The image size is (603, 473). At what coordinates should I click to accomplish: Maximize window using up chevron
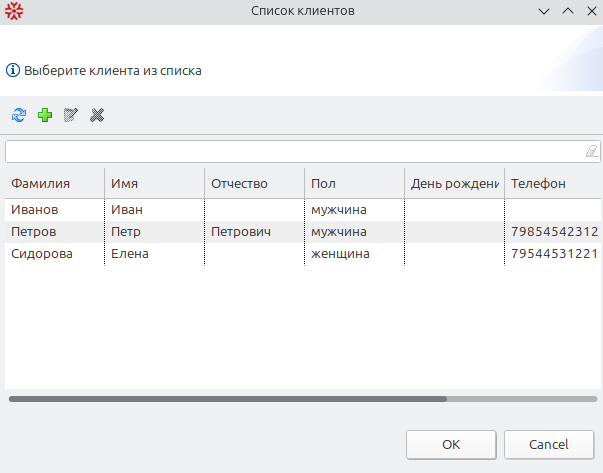point(568,11)
